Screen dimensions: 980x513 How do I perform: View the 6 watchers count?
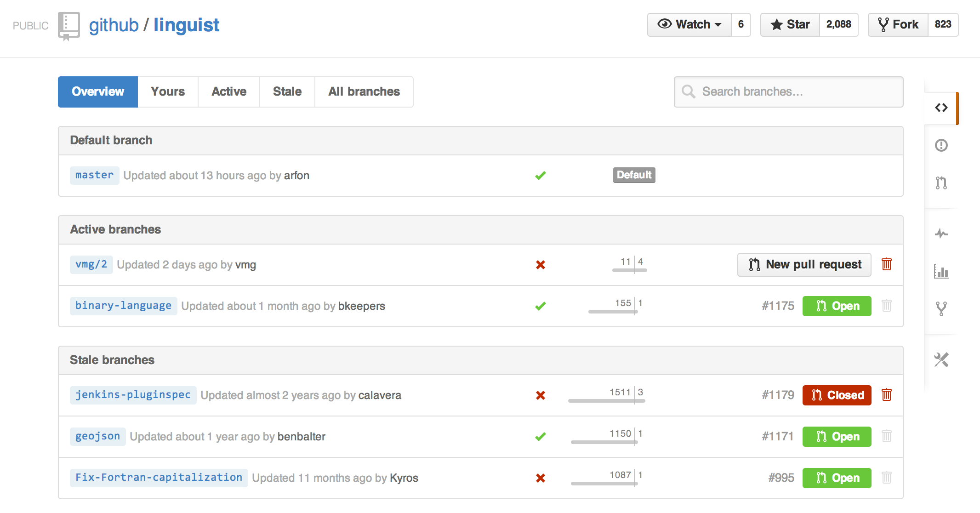pos(741,24)
